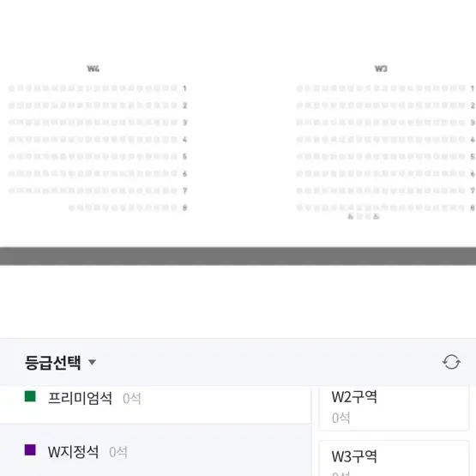Click the refresh seats icon

click(451, 362)
